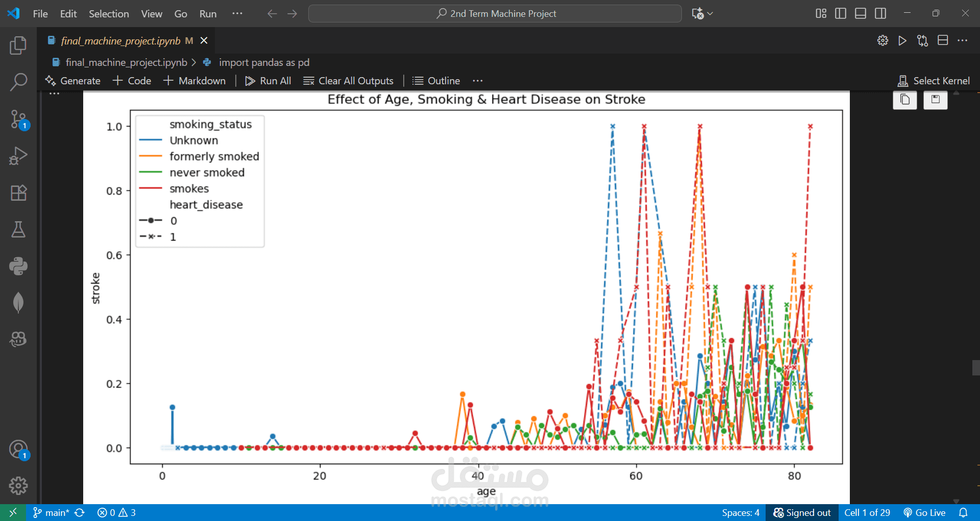The height and width of the screenshot is (521, 980).
Task: Open the Run and Debug view
Action: (x=18, y=156)
